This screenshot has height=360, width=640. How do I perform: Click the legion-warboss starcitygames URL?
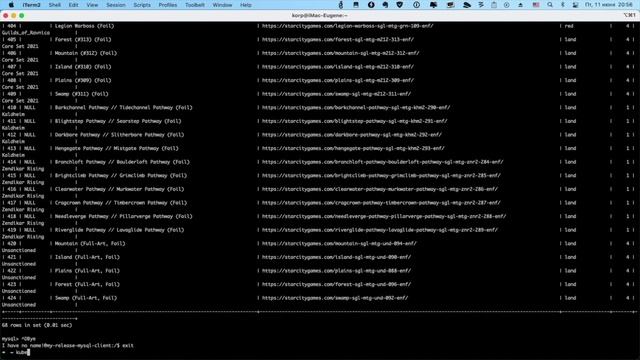(347, 26)
